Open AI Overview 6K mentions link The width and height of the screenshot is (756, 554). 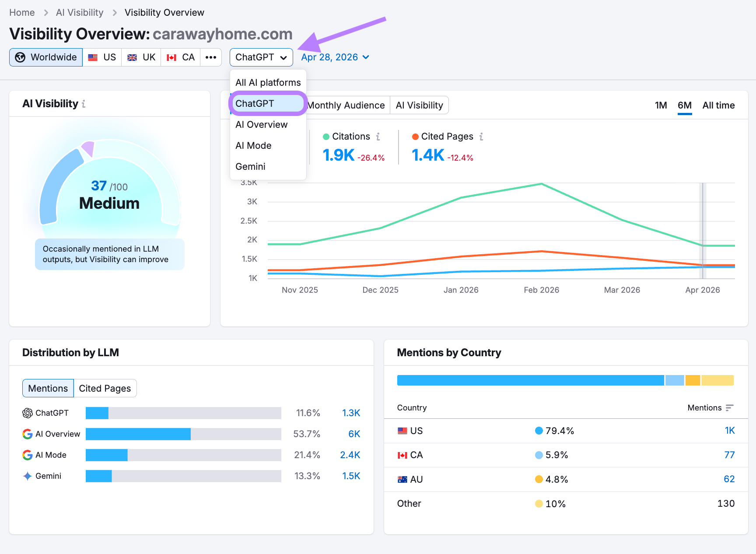(x=354, y=434)
